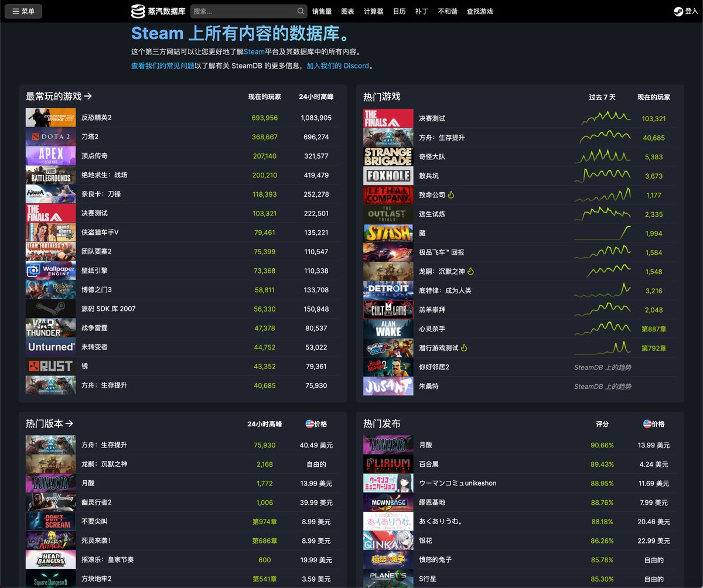Image resolution: width=703 pixels, height=588 pixels.
Task: Click the flame icon next to 龙嗣：沉默之神
Action: pyautogui.click(x=470, y=271)
